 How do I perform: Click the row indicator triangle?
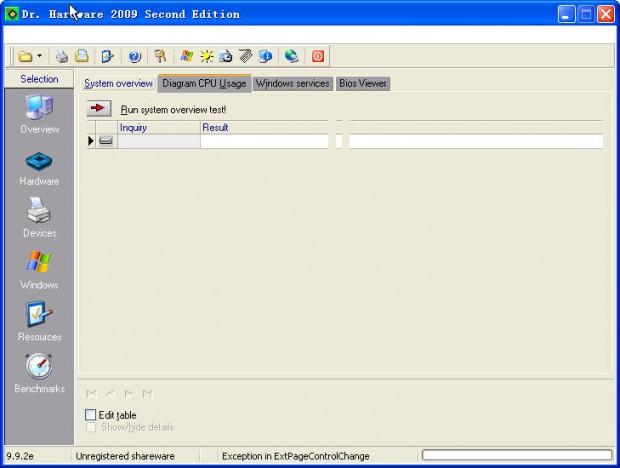91,141
